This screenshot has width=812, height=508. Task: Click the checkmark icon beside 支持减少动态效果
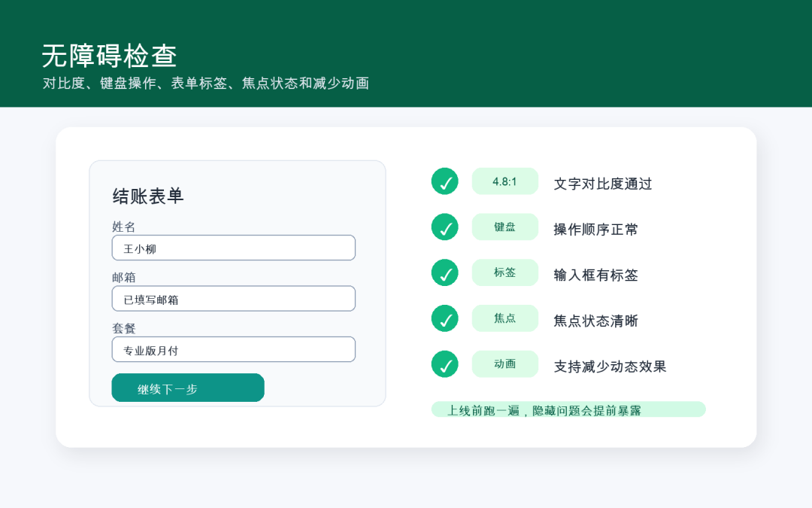pos(445,364)
